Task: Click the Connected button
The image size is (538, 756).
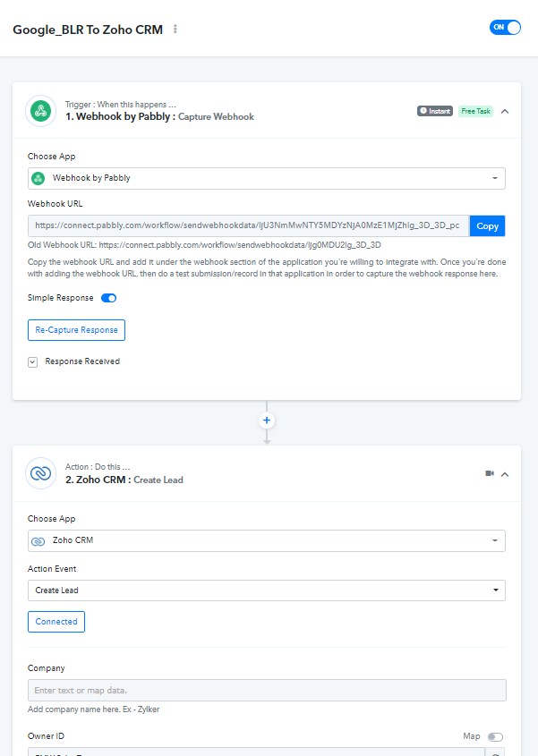Action: pyautogui.click(x=56, y=622)
